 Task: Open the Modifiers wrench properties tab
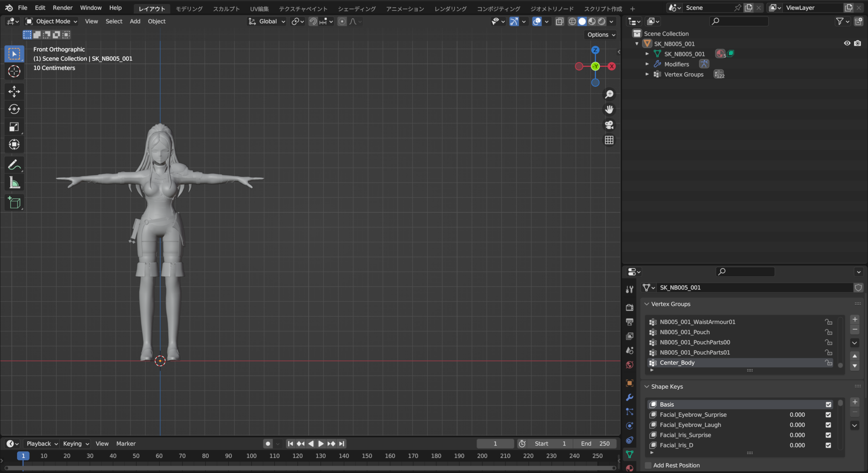coord(629,397)
